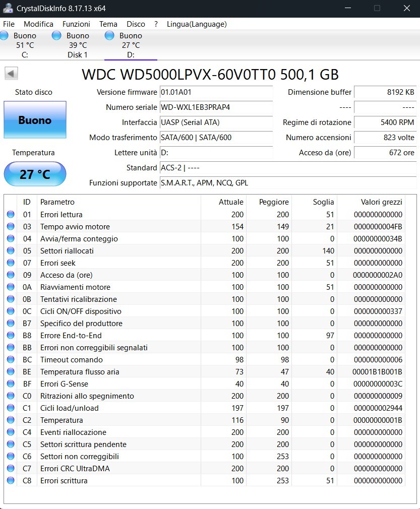Click the Versione firmware field 01.01A01

[x=216, y=92]
